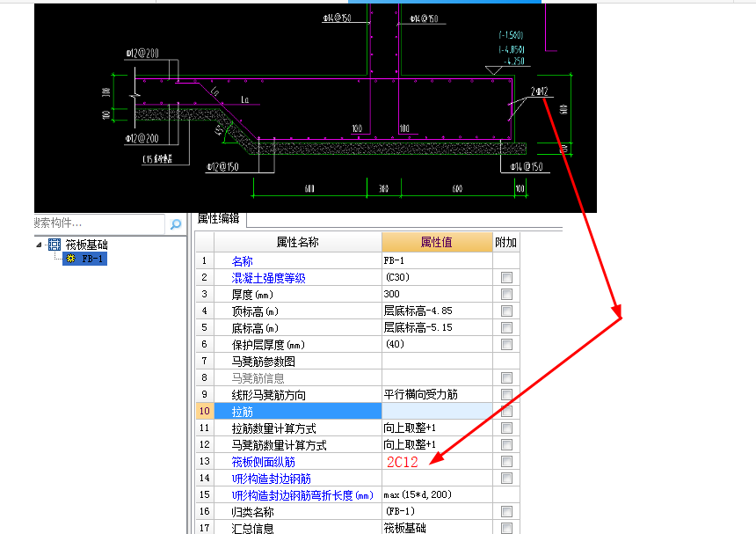Screen dimensions: 756x534
Task: Open 马凳筋数量计算方式 value 向上取整+1
Action: click(437, 445)
